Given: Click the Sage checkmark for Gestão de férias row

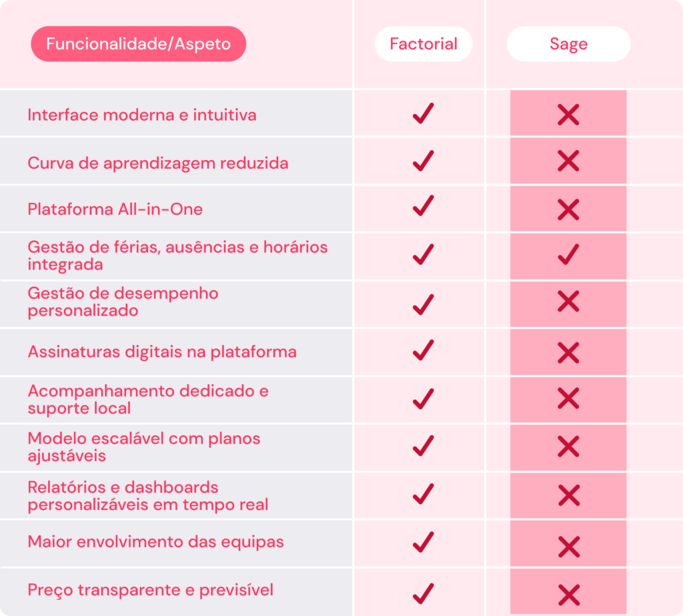Looking at the screenshot, I should coord(568,254).
